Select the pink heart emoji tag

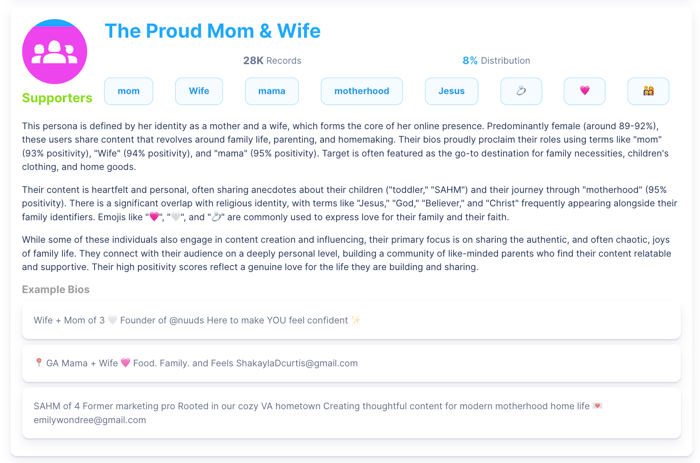[584, 91]
